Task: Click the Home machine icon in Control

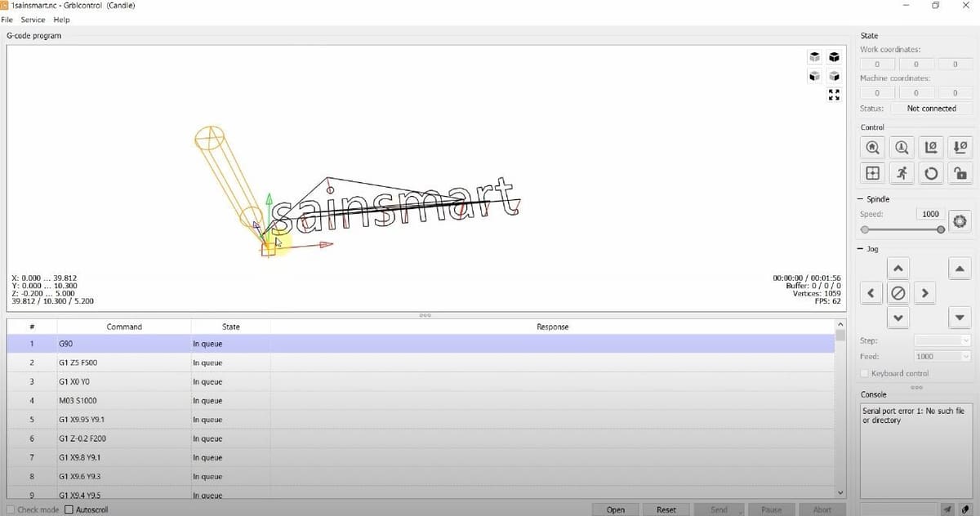Action: (x=873, y=148)
